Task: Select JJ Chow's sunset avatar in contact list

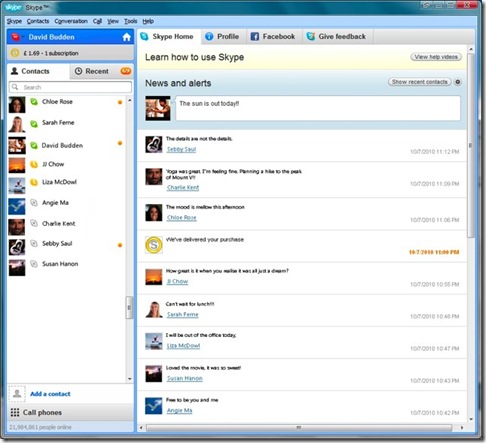Action: click(17, 165)
